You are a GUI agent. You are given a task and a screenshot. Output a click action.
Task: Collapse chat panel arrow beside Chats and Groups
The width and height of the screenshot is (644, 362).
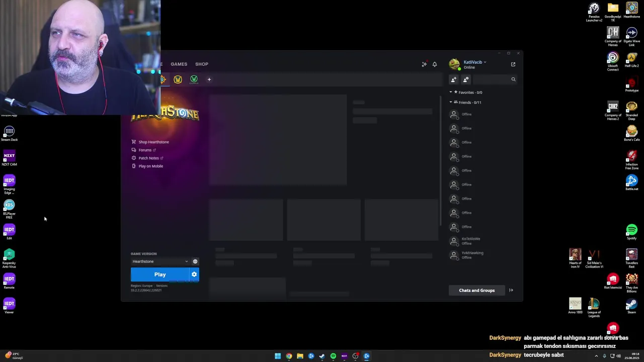(511, 290)
